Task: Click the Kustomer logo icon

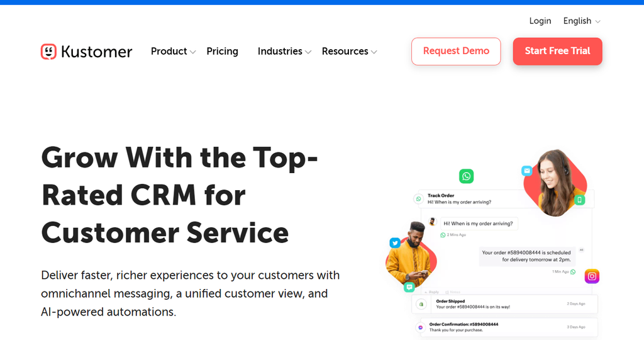Action: click(48, 52)
